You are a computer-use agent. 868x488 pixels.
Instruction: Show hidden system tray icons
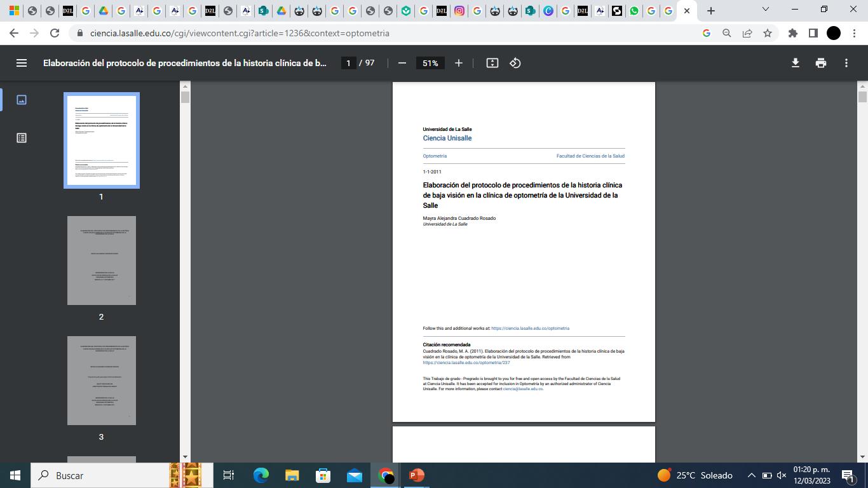751,475
